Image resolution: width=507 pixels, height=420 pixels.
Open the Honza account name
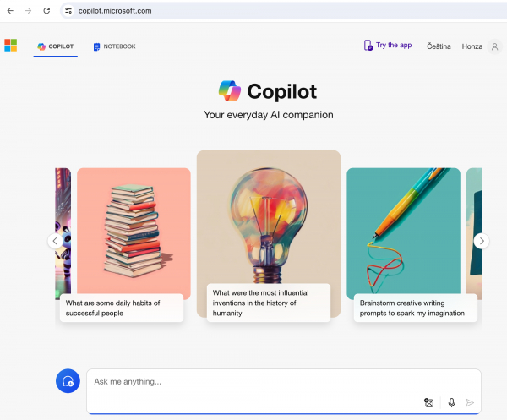[x=472, y=46]
